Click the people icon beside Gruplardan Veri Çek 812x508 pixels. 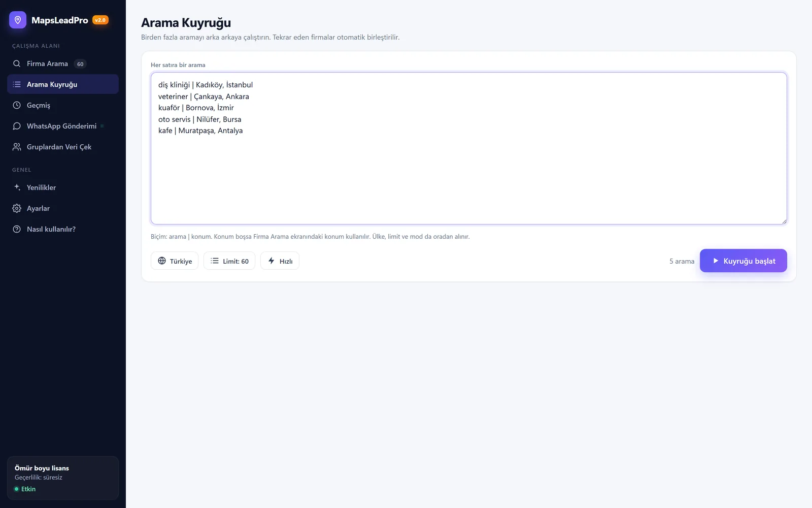tap(17, 147)
